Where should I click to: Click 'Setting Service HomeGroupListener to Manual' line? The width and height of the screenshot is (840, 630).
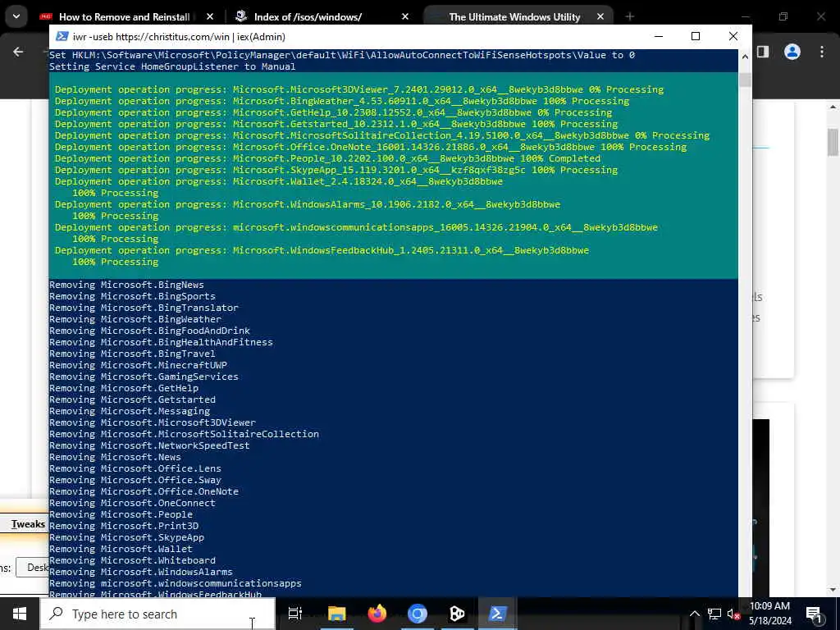pyautogui.click(x=172, y=66)
